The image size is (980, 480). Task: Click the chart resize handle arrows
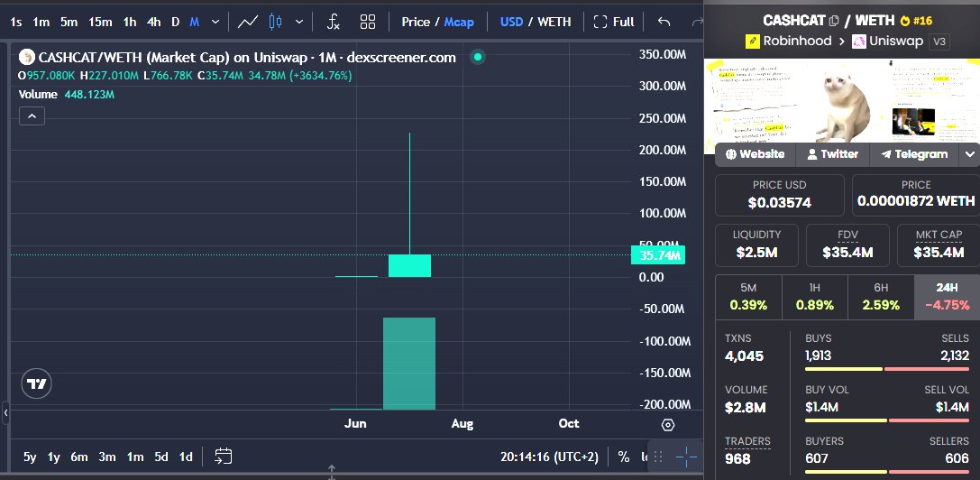pos(332,473)
